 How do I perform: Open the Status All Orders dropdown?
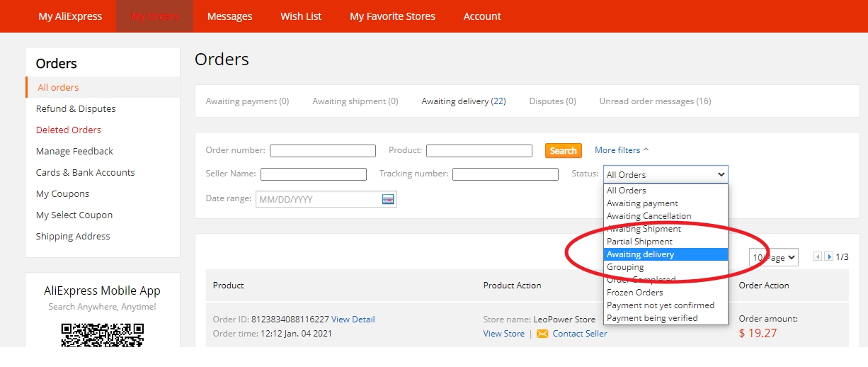click(666, 174)
